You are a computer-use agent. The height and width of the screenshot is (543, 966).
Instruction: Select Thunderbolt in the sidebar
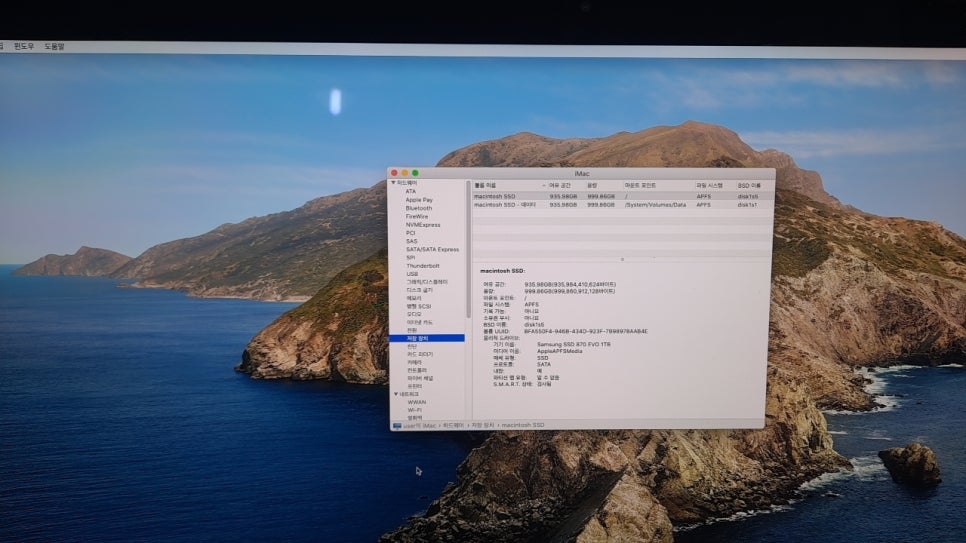click(423, 266)
